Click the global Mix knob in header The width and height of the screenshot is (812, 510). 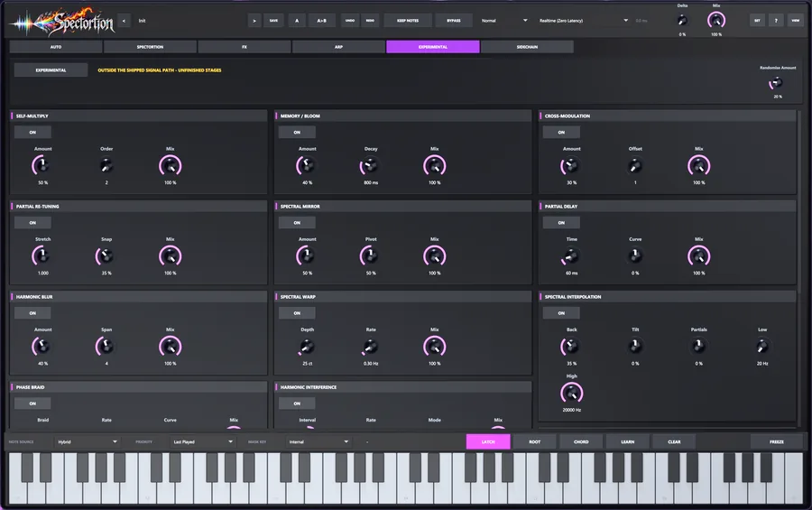coord(716,20)
